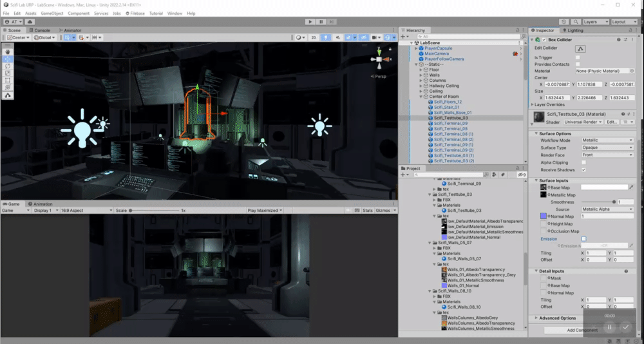
Task: Click the Add Component button
Action: [x=582, y=330]
